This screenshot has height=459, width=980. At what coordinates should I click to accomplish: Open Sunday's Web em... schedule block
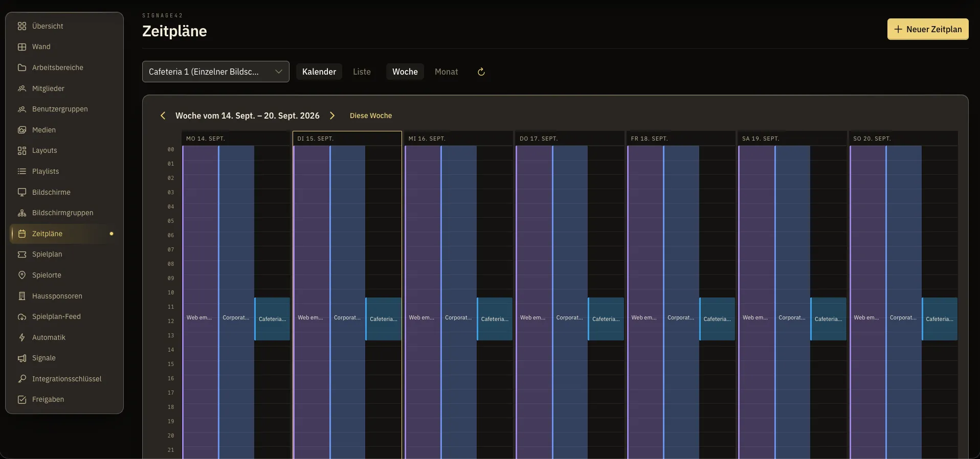point(867,302)
